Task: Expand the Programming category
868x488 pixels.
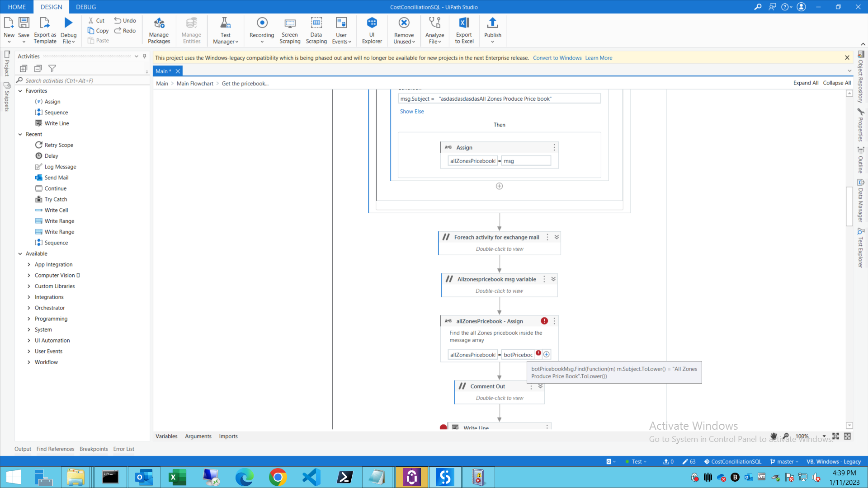Action: pyautogui.click(x=29, y=319)
